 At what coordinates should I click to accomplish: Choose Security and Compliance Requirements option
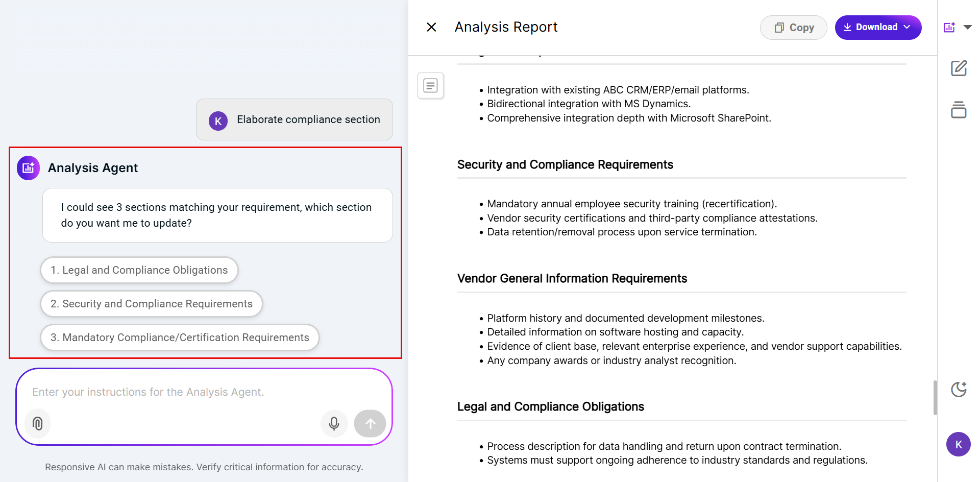tap(151, 304)
